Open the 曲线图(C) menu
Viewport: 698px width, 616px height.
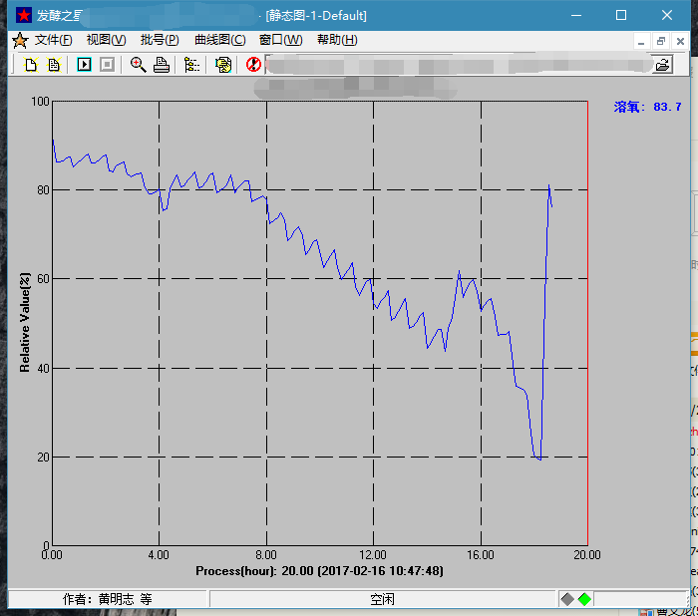pyautogui.click(x=219, y=40)
